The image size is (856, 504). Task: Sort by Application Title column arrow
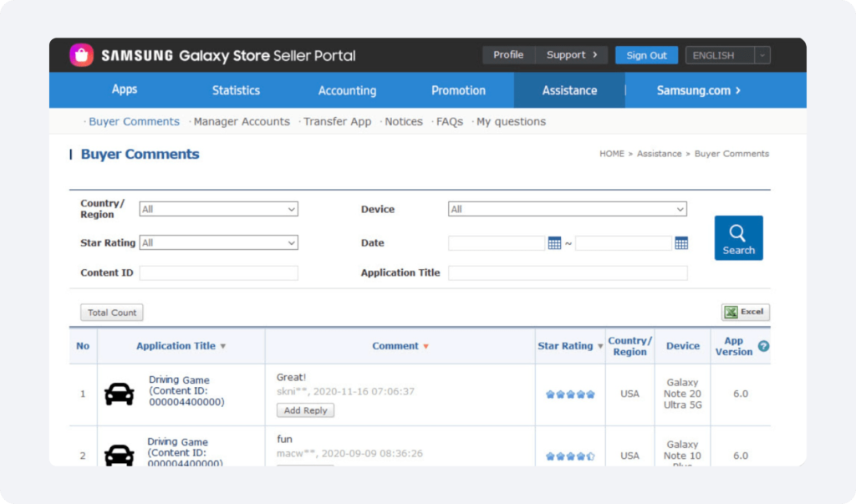click(222, 346)
